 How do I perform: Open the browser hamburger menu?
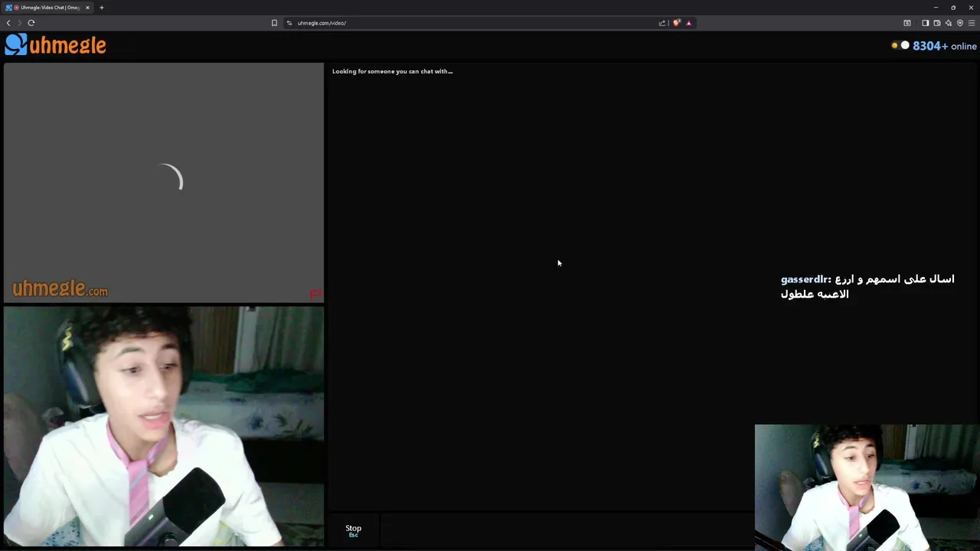pyautogui.click(x=972, y=23)
